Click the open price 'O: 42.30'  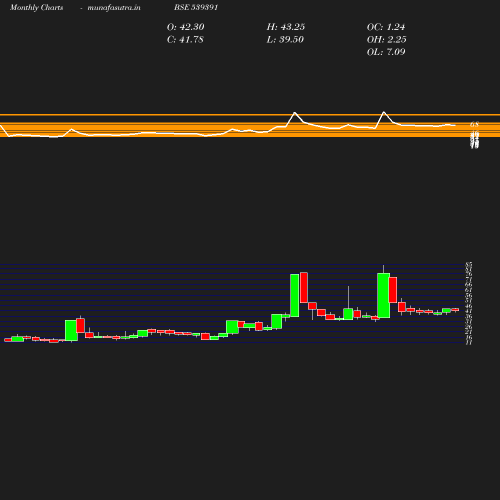(x=185, y=27)
